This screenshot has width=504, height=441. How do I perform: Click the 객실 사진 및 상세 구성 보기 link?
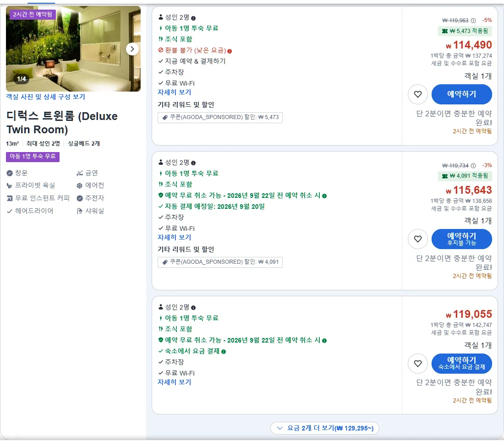pyautogui.click(x=46, y=97)
